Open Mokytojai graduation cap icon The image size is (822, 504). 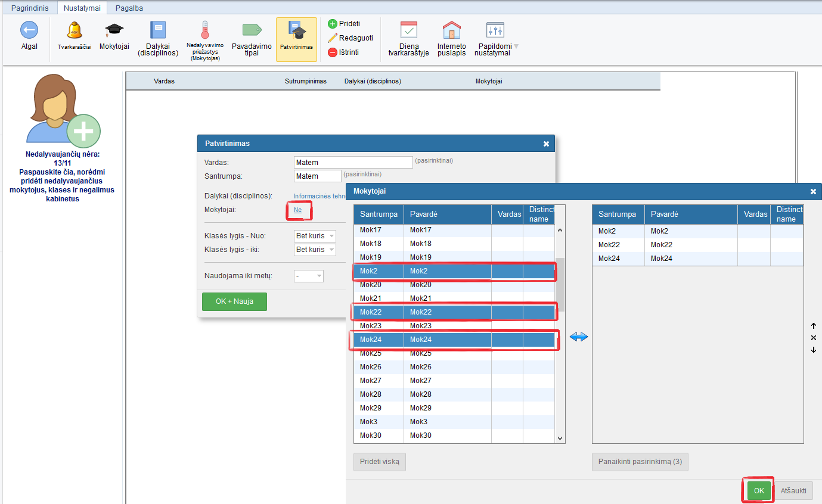[114, 30]
